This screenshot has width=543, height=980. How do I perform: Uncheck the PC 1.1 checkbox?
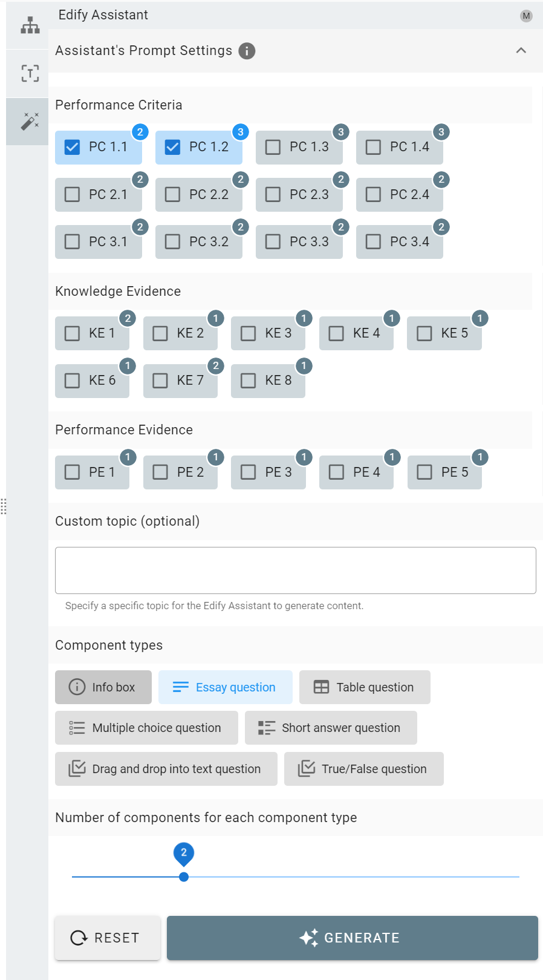(x=72, y=147)
